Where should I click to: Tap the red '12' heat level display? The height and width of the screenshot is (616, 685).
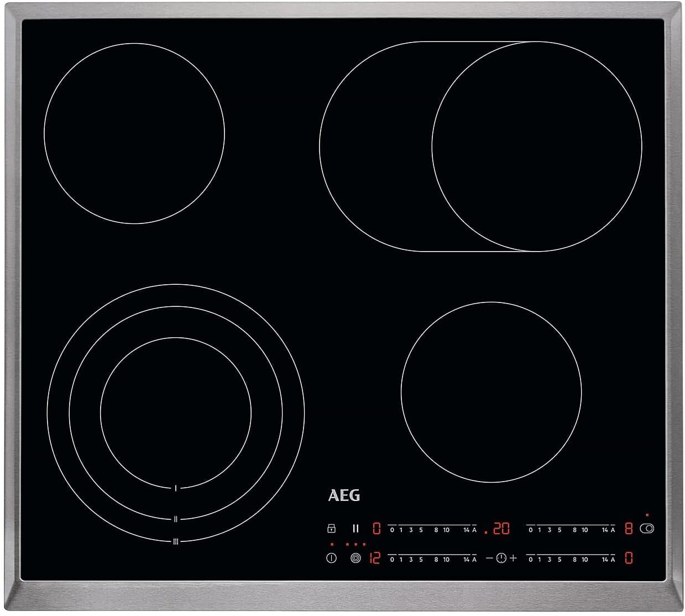(x=375, y=558)
